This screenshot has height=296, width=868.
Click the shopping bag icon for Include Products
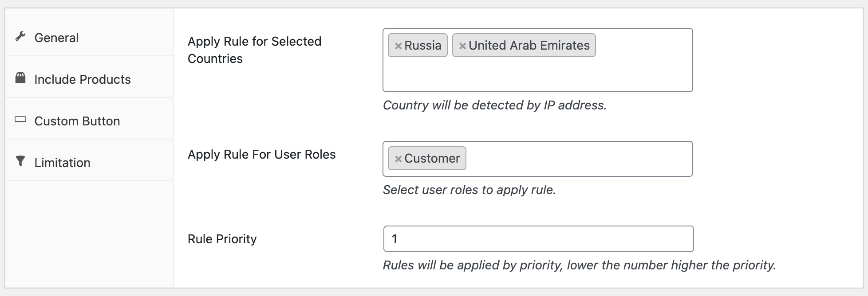pos(20,78)
